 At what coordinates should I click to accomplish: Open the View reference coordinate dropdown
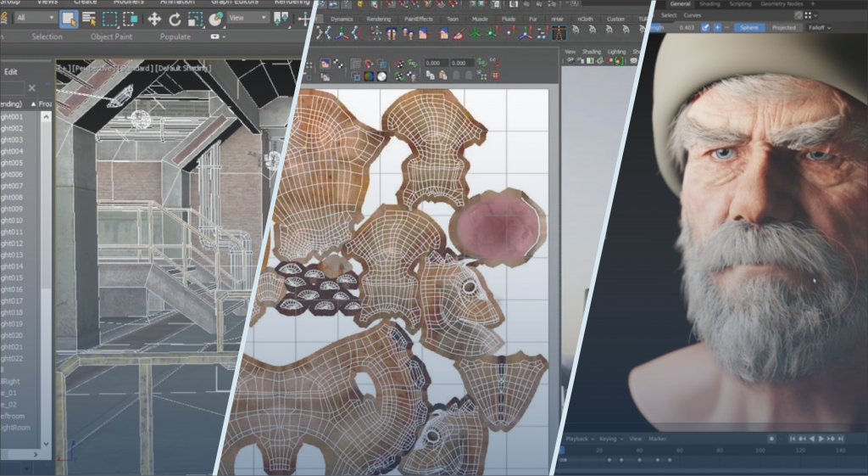click(x=248, y=18)
